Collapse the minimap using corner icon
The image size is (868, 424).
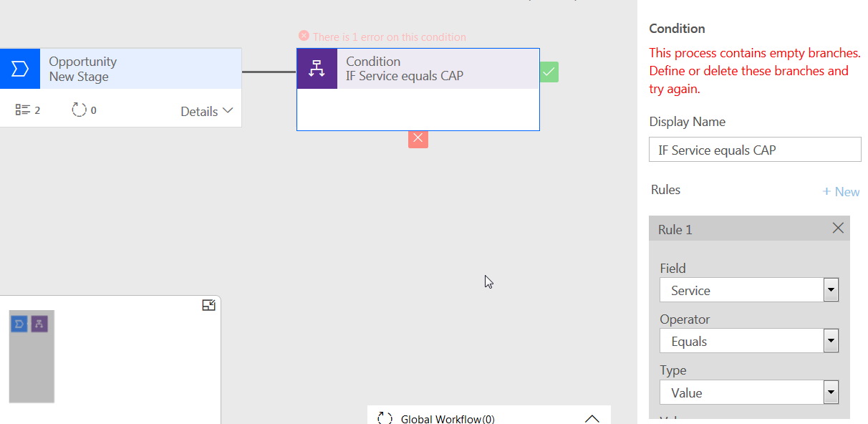click(x=208, y=305)
